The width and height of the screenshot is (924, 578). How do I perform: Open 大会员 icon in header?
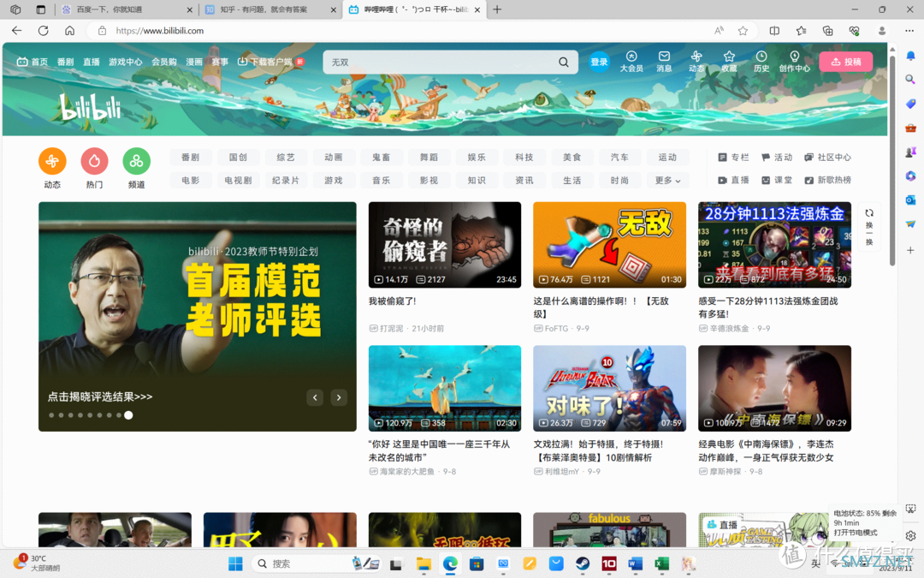tap(631, 62)
